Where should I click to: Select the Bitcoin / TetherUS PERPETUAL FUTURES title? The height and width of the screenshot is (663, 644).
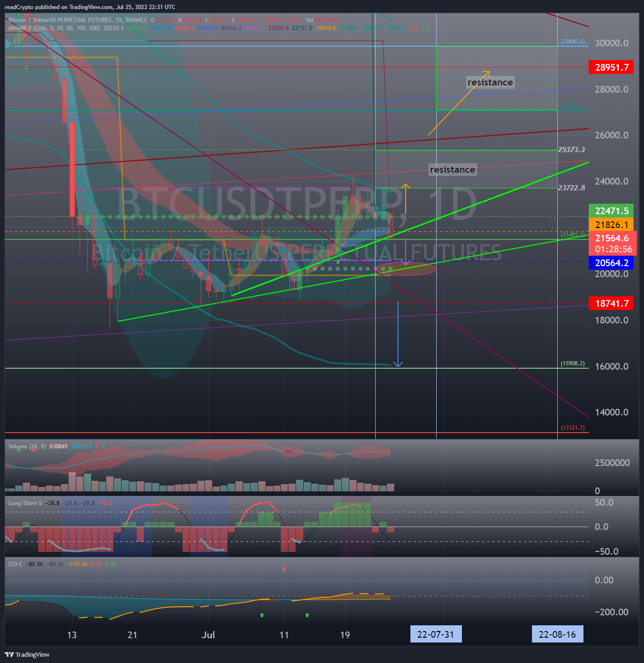point(78,20)
